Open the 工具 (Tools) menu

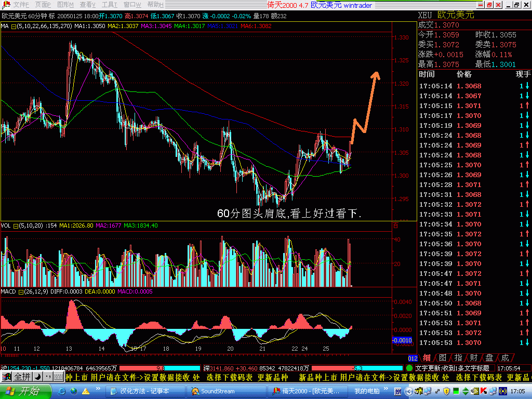click(109, 5)
